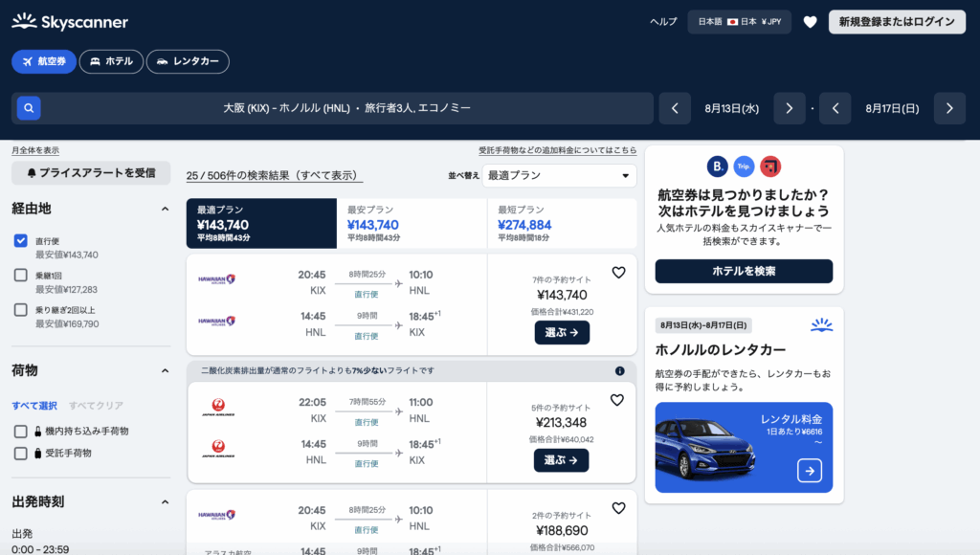Click the arrow button on rental car image

[x=810, y=471]
